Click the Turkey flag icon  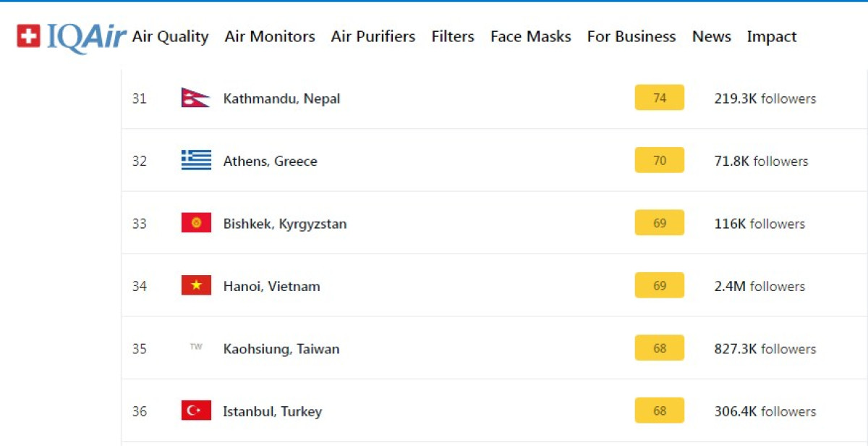(x=196, y=411)
